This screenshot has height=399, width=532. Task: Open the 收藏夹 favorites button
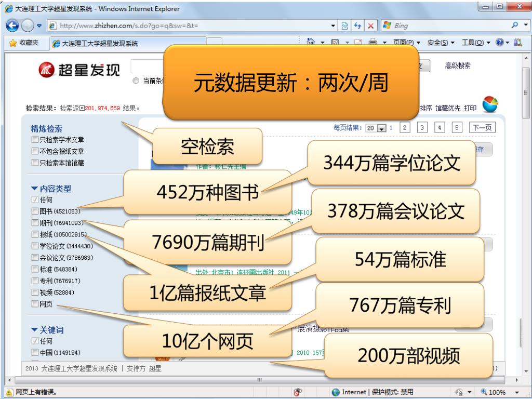[x=24, y=43]
